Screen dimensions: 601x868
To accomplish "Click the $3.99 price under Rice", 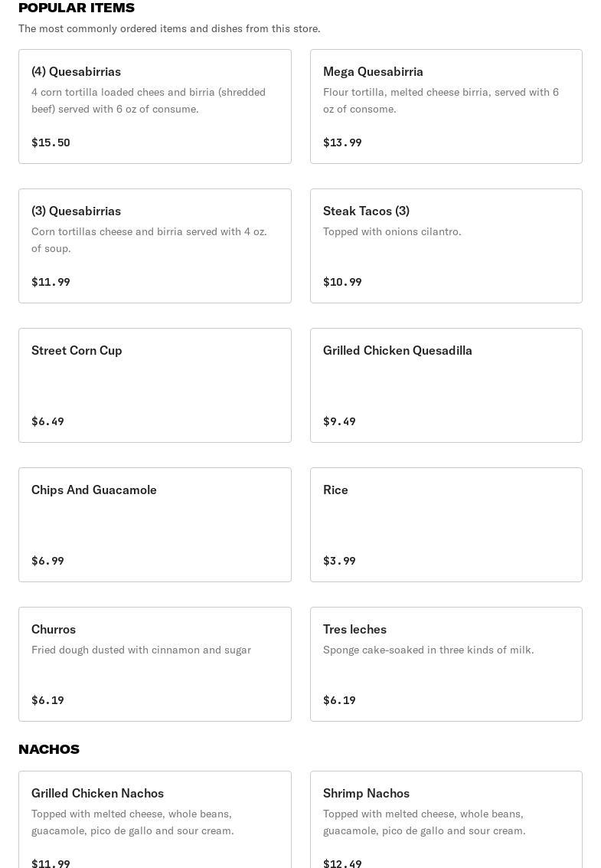I will pos(339,561).
